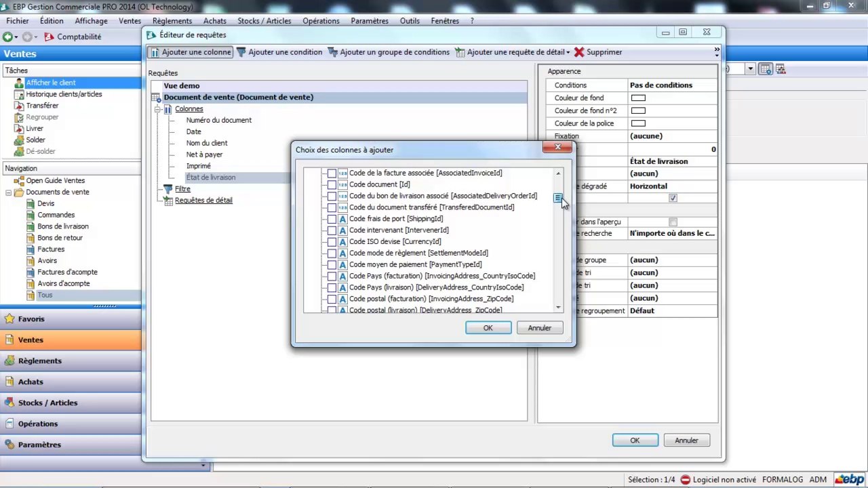Check Code mode de règlement box
Screen dimensions: 868x488
click(332, 253)
